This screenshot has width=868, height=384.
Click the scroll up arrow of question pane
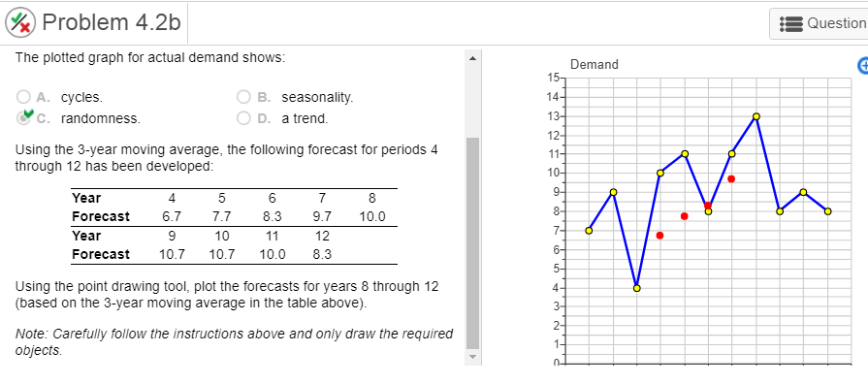472,57
